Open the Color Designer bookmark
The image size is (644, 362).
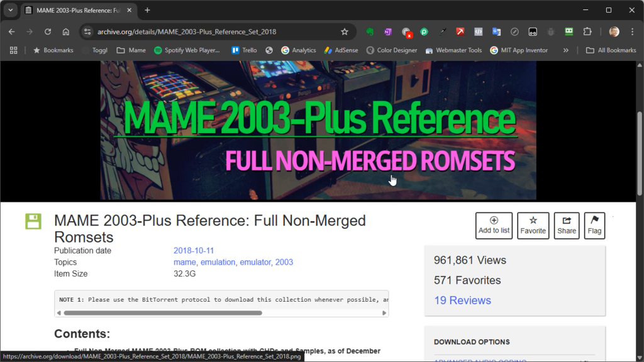pyautogui.click(x=392, y=50)
